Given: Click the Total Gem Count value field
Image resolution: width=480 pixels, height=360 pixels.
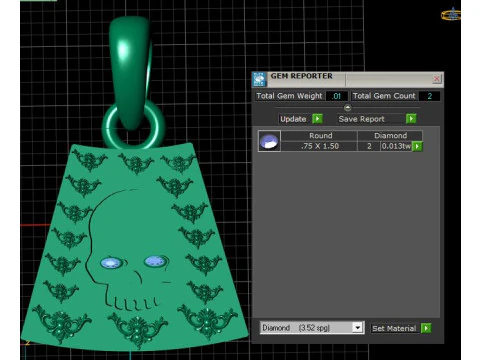Looking at the screenshot, I should 429,96.
